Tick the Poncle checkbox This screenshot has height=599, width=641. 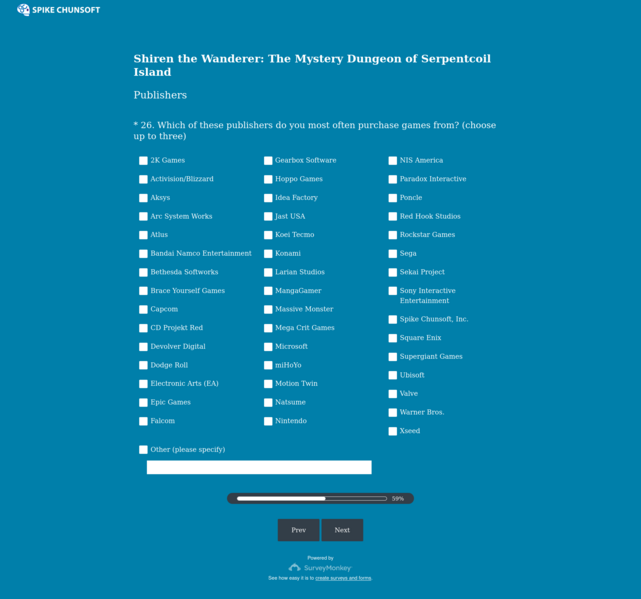click(393, 198)
